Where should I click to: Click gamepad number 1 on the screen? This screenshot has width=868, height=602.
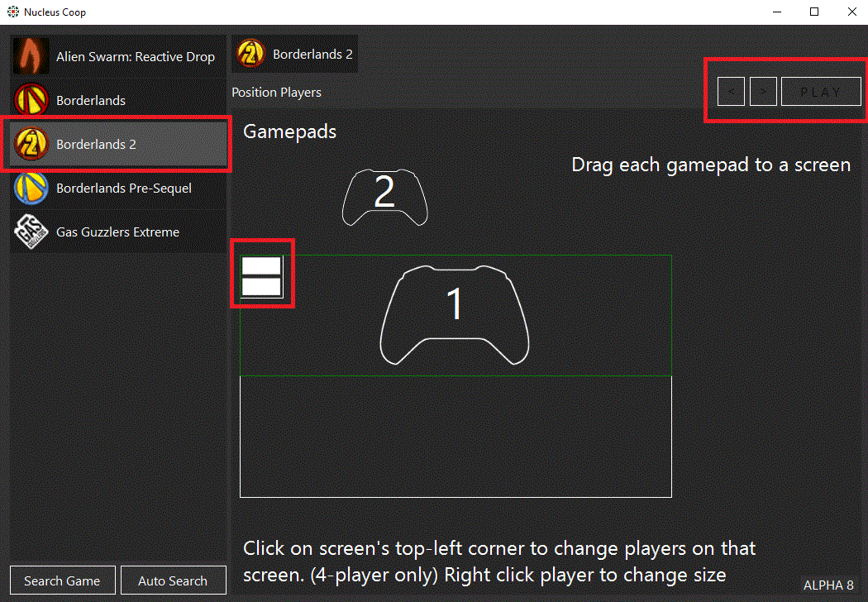[x=455, y=315]
